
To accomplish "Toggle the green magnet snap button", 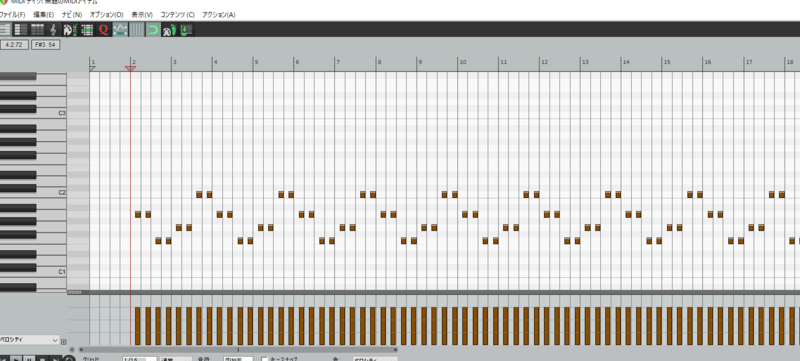I will tap(153, 30).
